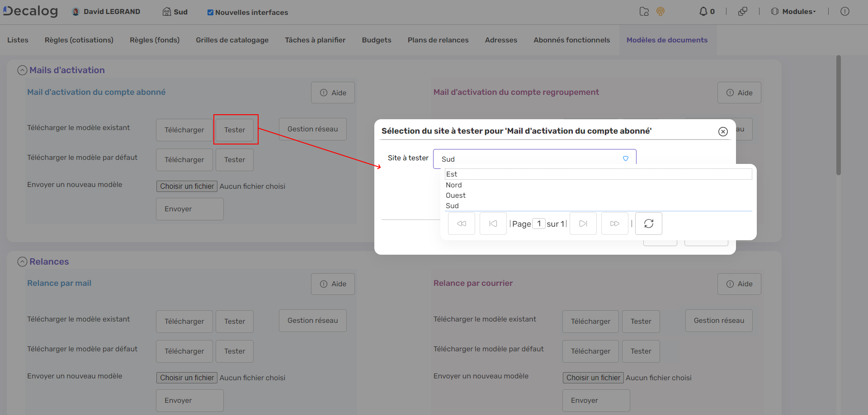Click the duplicate windows icon in header

click(742, 12)
